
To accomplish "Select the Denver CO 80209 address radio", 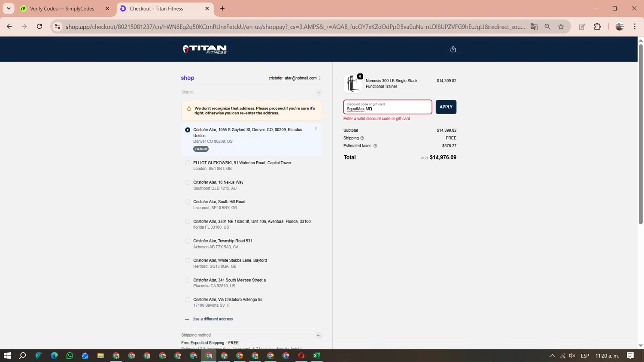I will coord(188,130).
